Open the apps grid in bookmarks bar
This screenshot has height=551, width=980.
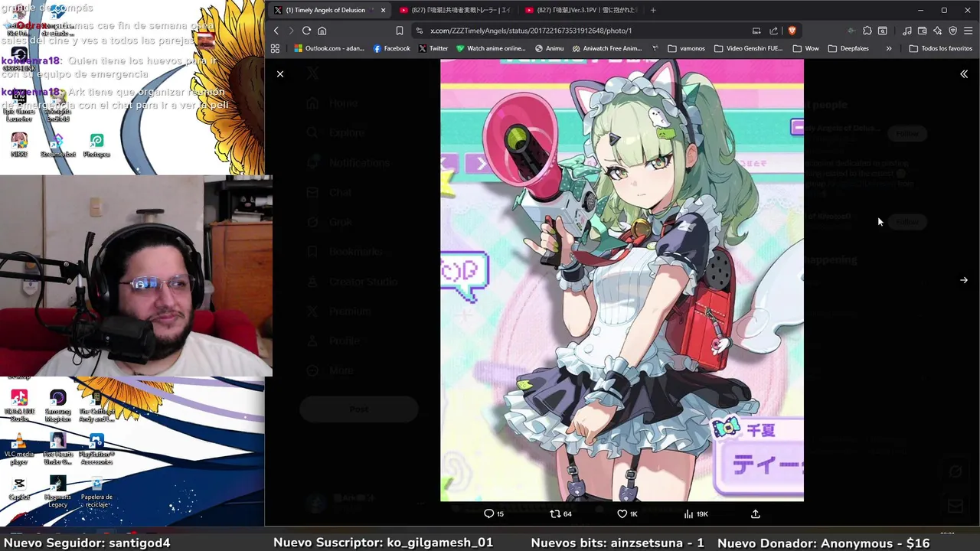[x=275, y=48]
